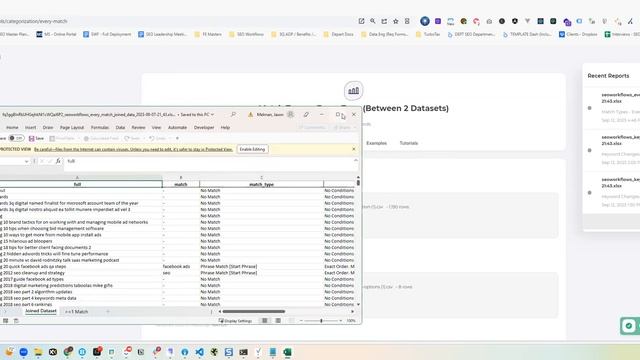Screen dimensions: 640x360
Task: Open the Page Layout ribbon tab
Action: coord(72,127)
